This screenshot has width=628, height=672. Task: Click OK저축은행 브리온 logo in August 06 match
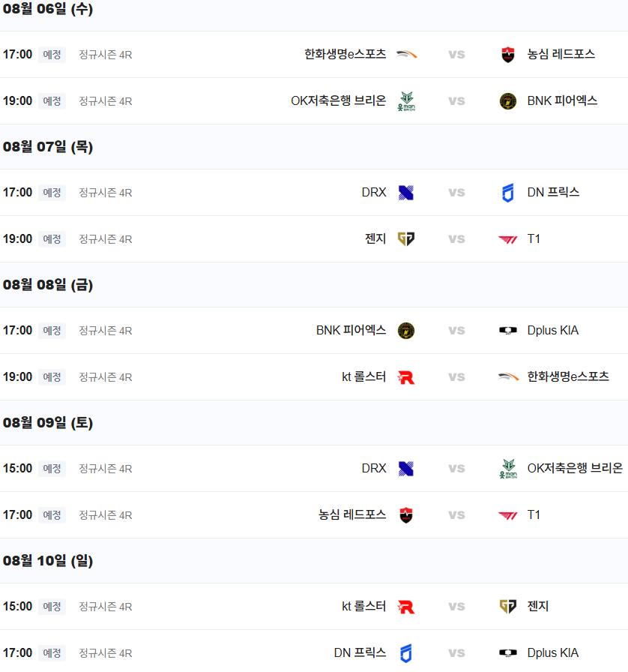click(406, 101)
